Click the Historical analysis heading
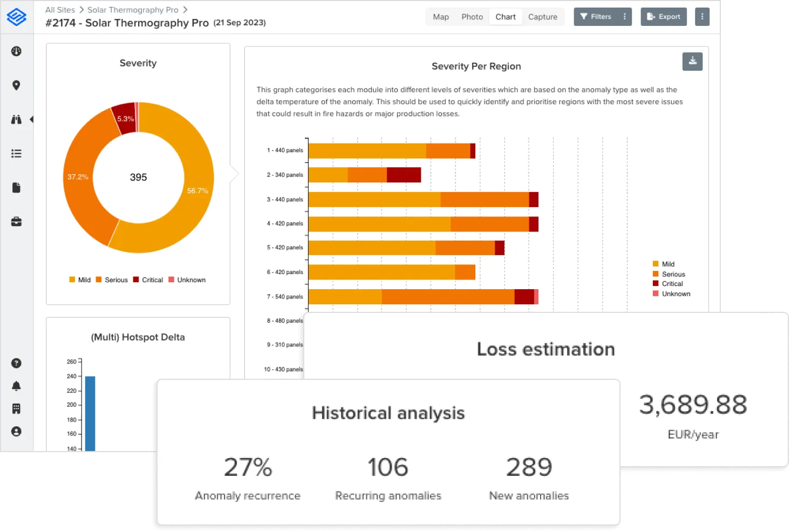This screenshot has height=532, width=791. pos(388,413)
